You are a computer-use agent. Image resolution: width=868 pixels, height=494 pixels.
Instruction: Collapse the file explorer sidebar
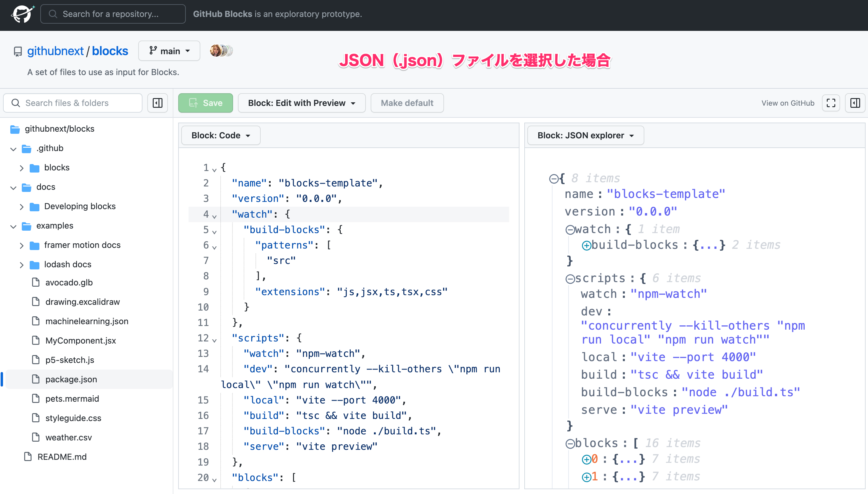click(157, 103)
